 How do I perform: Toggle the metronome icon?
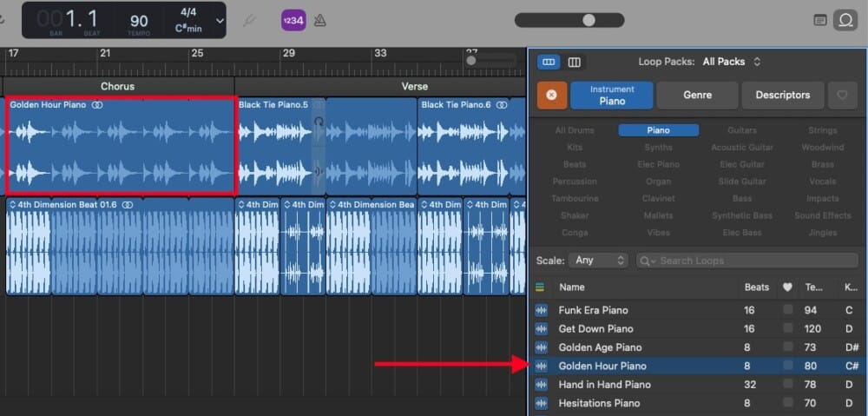click(x=320, y=21)
